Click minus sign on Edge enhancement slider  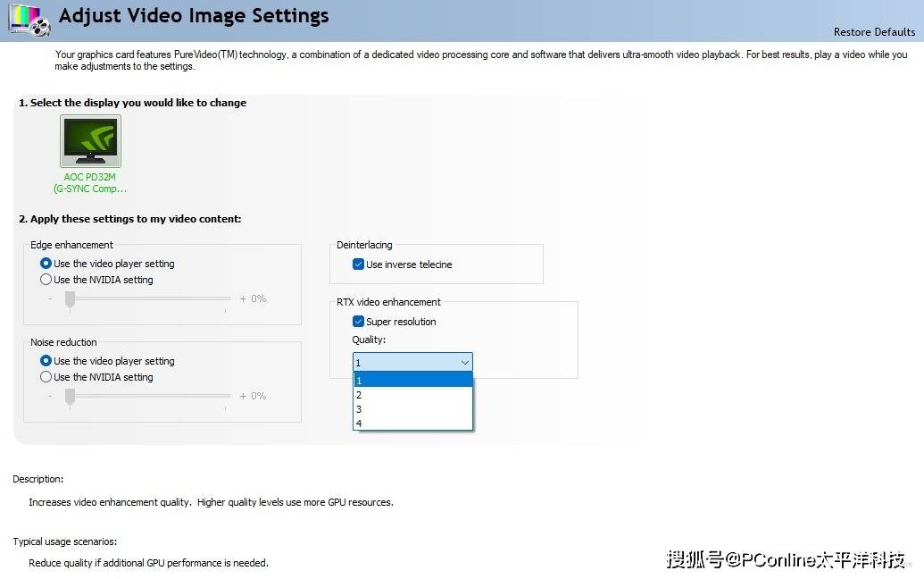(50, 298)
